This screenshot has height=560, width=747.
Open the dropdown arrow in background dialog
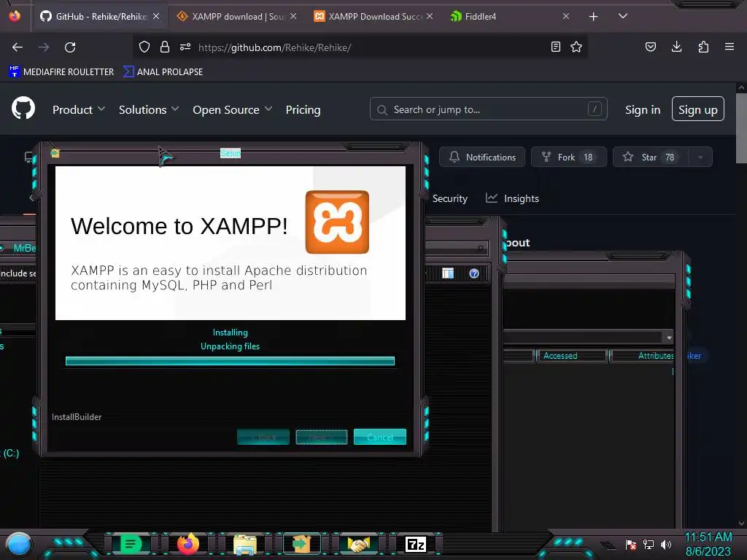coord(669,337)
